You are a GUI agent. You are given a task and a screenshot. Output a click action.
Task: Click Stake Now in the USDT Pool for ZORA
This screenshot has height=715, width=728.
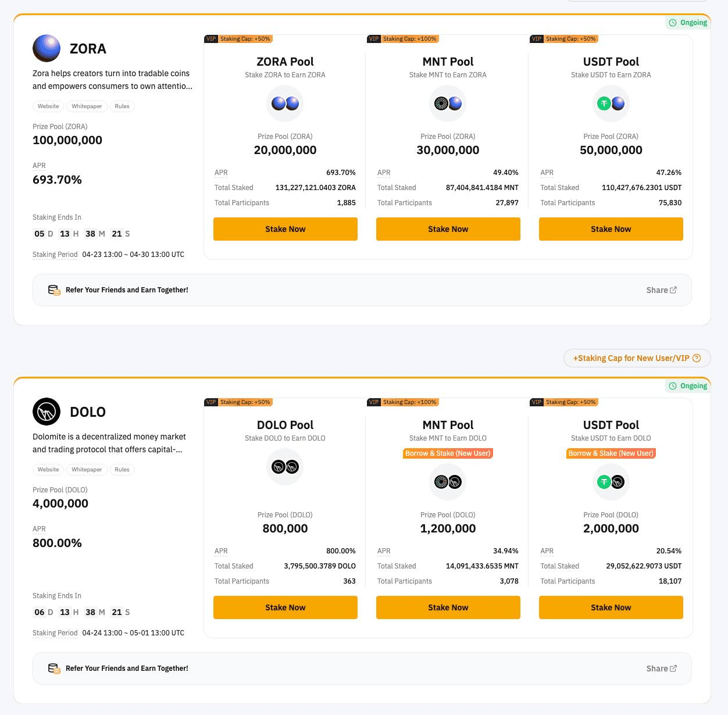pos(611,229)
